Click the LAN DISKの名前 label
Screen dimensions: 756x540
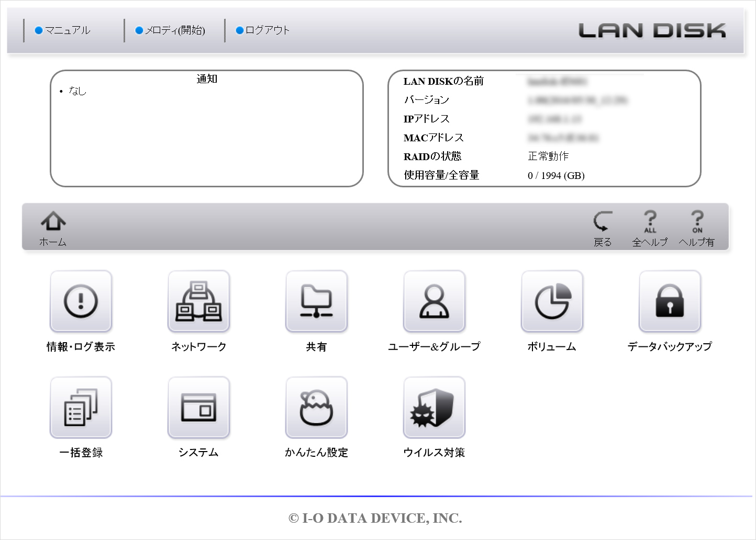[x=443, y=81]
